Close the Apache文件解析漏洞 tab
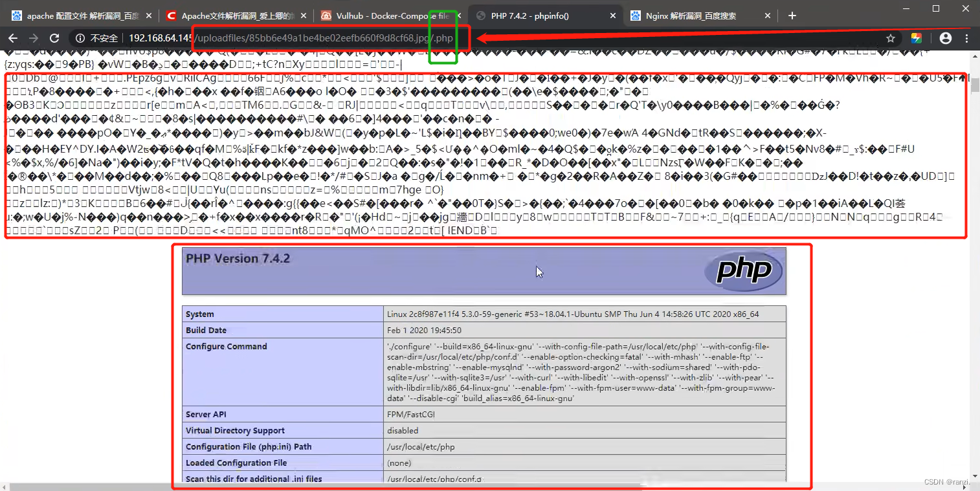 tap(302, 16)
